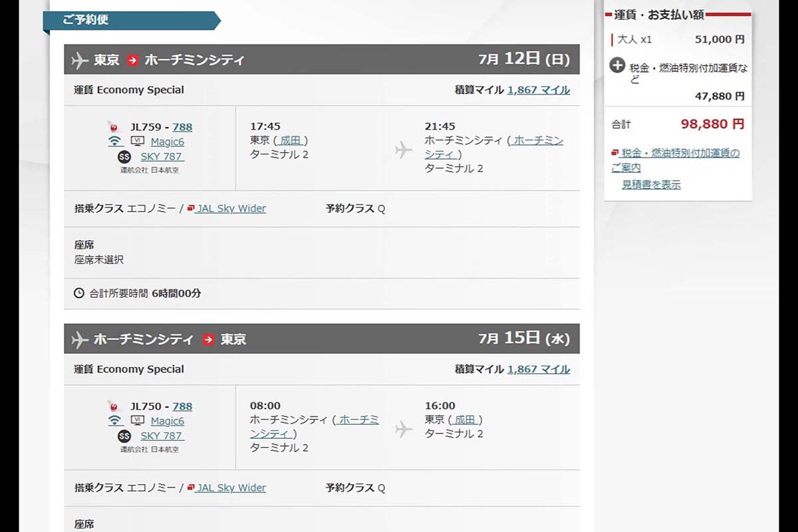Open SKY 787 link in JL759 flight
Viewport: 798px width, 532px height.
(162, 156)
